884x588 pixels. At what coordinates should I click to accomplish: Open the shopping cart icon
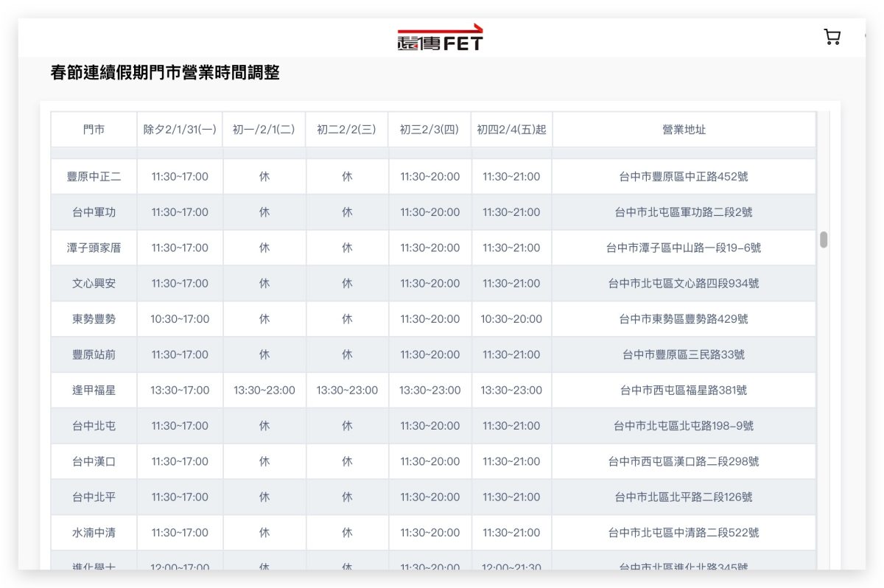click(832, 37)
